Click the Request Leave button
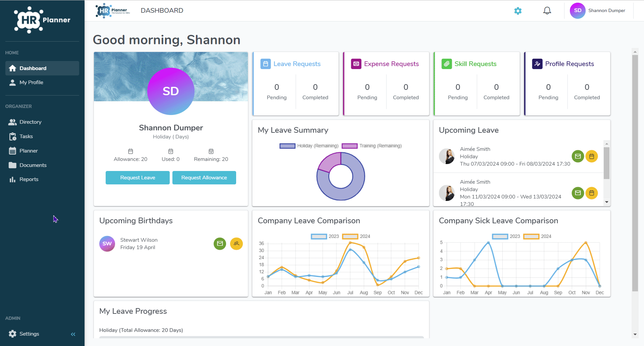 click(138, 178)
